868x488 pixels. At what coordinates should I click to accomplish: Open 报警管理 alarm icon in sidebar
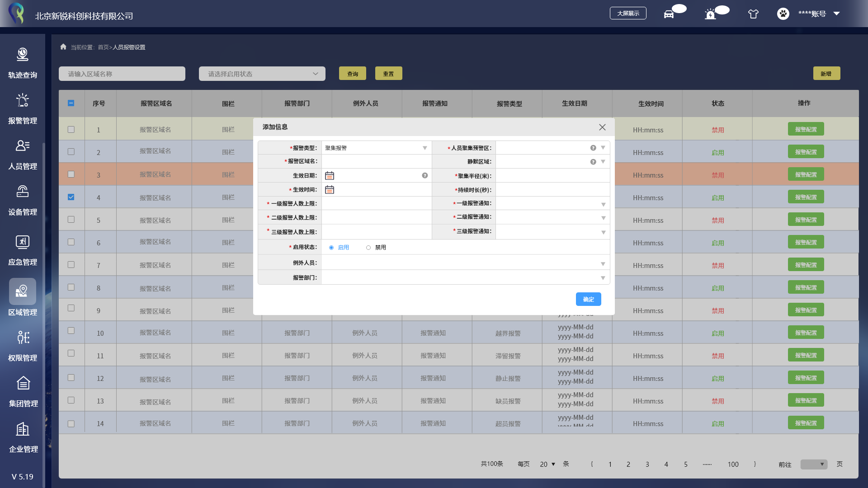pyautogui.click(x=23, y=100)
